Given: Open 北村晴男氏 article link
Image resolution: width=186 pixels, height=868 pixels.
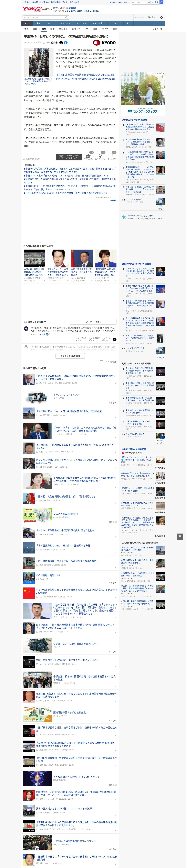Looking at the screenshot, I should pos(75,446).
